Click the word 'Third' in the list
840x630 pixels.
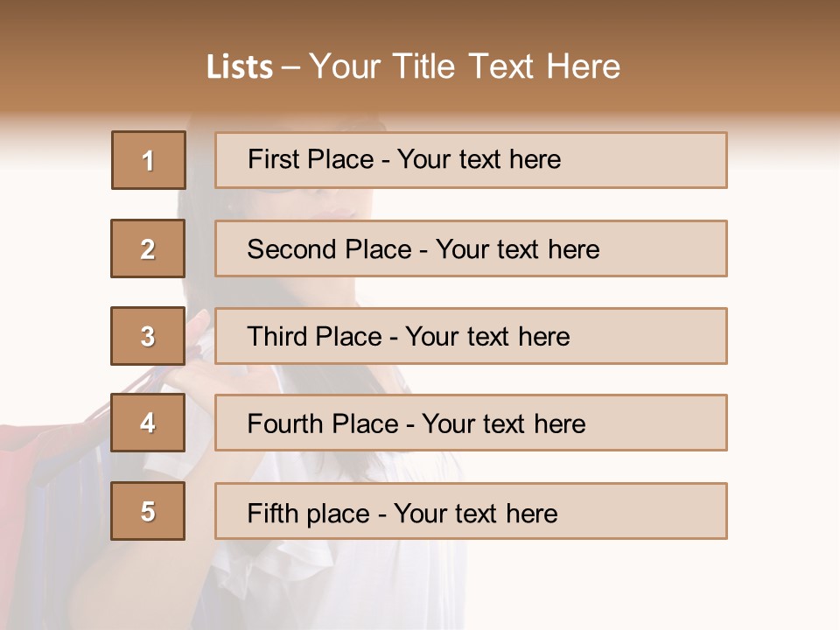(276, 337)
